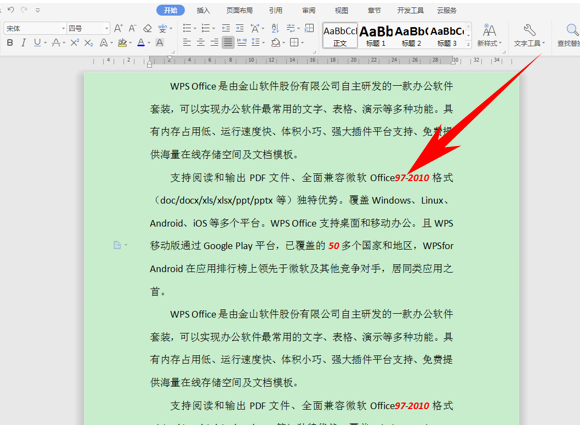Open the 插入 tab
Screen dimensions: 581x425
pyautogui.click(x=203, y=10)
